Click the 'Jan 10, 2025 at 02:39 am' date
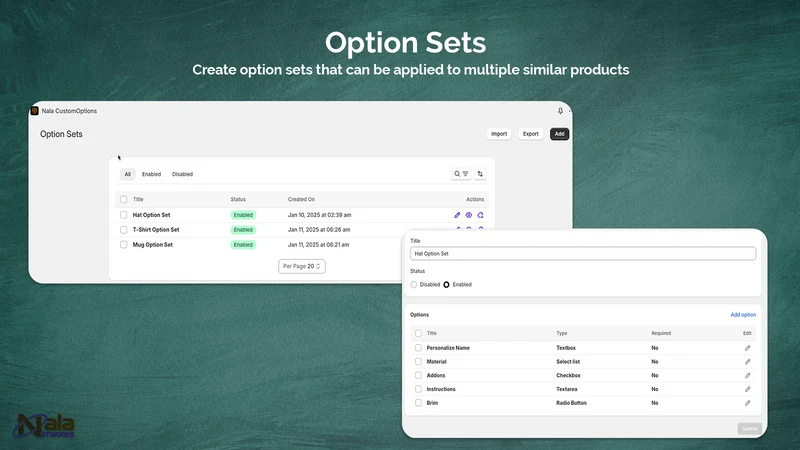The height and width of the screenshot is (450, 800). coord(319,215)
